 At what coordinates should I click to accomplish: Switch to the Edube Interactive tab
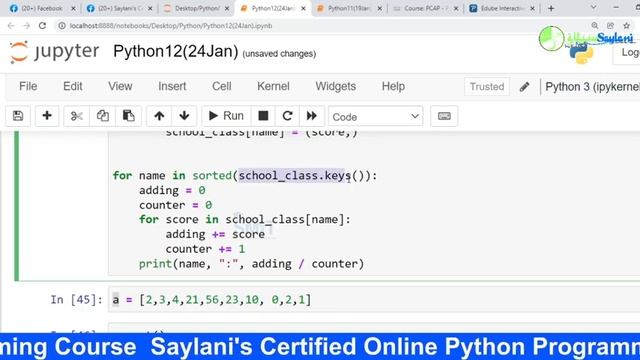click(502, 8)
